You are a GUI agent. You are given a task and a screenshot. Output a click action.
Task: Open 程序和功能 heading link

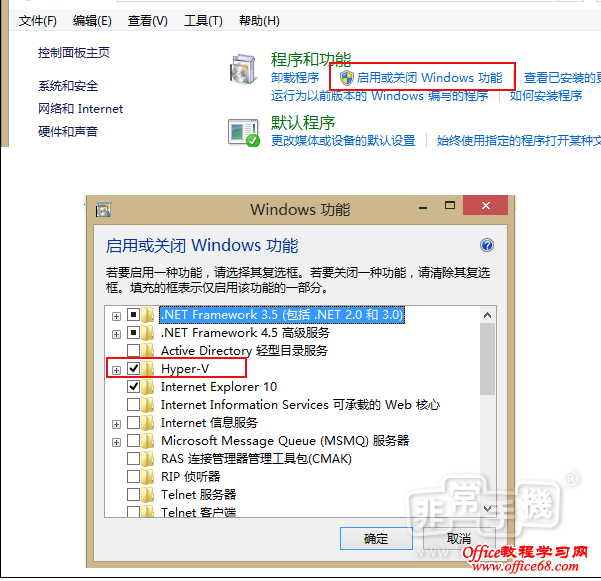tap(311, 59)
